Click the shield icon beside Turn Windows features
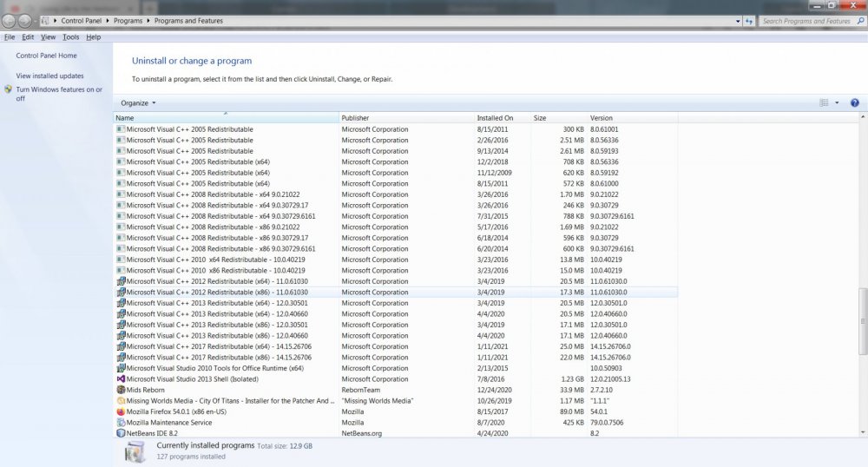868x467 pixels. [x=8, y=89]
